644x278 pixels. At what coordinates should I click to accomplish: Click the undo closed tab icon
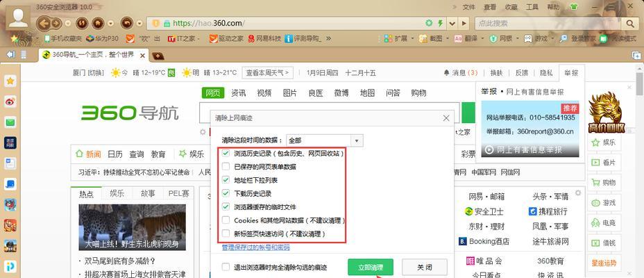pos(128,23)
